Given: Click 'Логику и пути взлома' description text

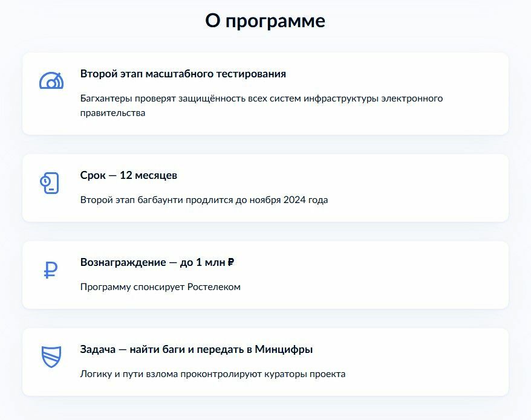Looking at the screenshot, I should [213, 374].
